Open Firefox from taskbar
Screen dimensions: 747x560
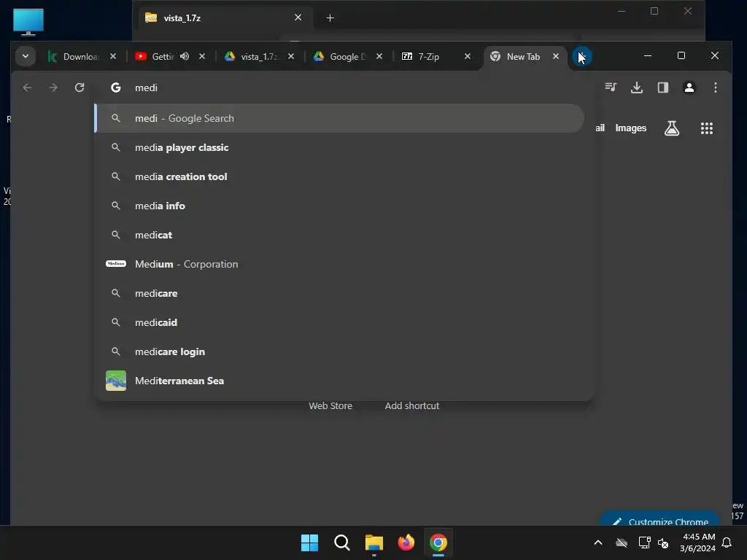coord(406,542)
